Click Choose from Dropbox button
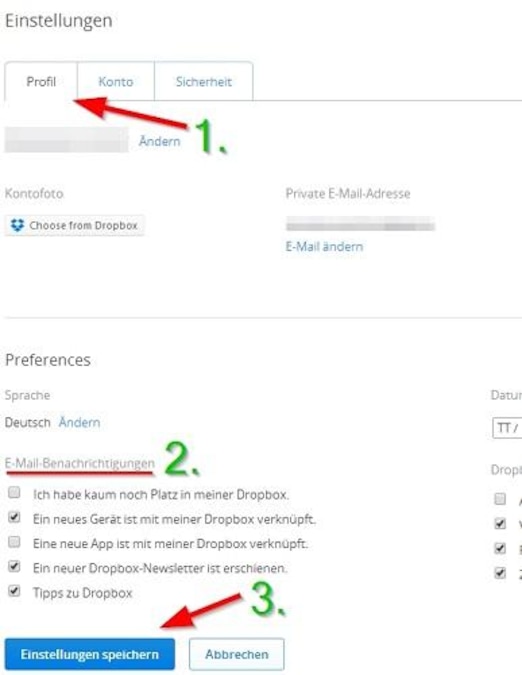The height and width of the screenshot is (675, 522). [x=74, y=226]
